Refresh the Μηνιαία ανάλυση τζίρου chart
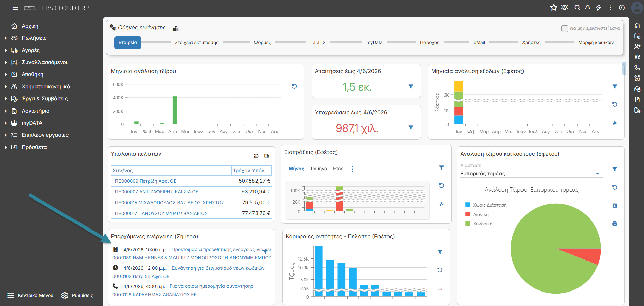This screenshot has width=644, height=306. (x=294, y=86)
